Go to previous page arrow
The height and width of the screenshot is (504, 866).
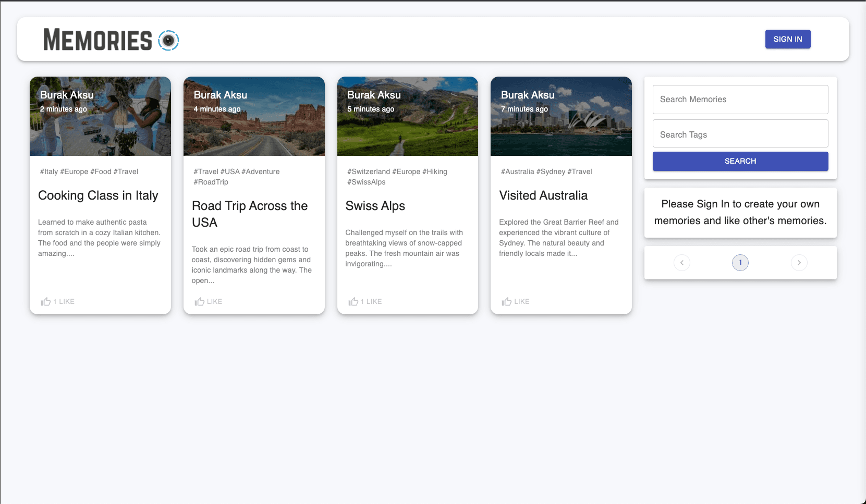click(x=681, y=263)
